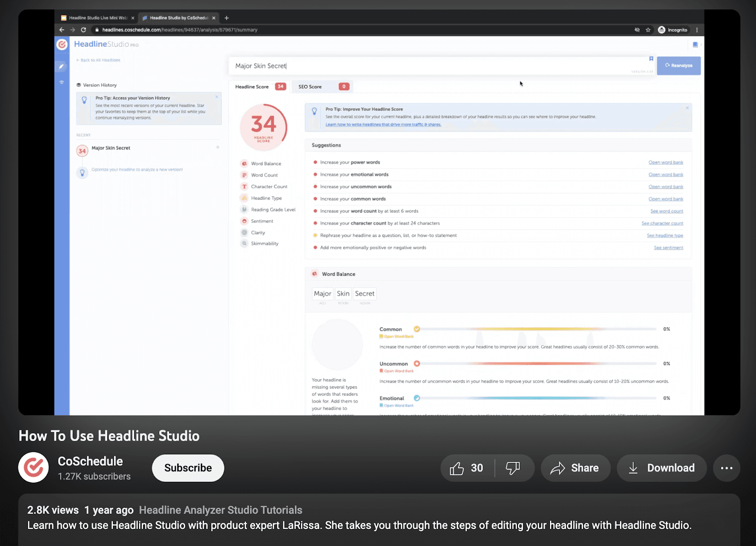This screenshot has width=756, height=546.
Task: Click See headline type link
Action: (x=665, y=236)
